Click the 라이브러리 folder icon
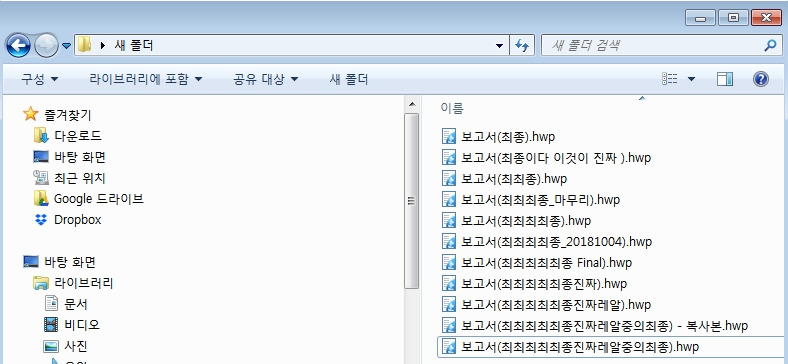The image size is (788, 364). pyautogui.click(x=41, y=283)
